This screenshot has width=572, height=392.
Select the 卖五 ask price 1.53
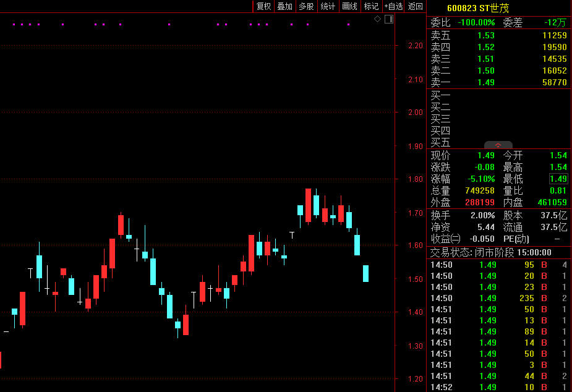[485, 35]
